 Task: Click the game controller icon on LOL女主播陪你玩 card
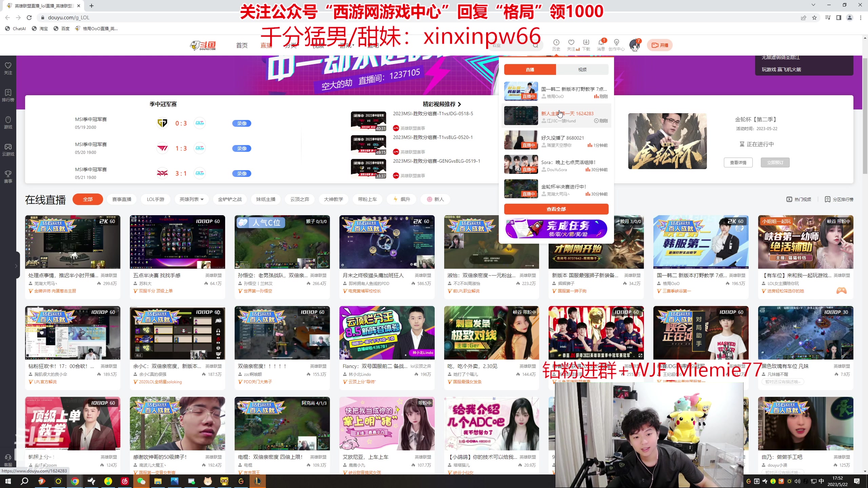pos(841,291)
